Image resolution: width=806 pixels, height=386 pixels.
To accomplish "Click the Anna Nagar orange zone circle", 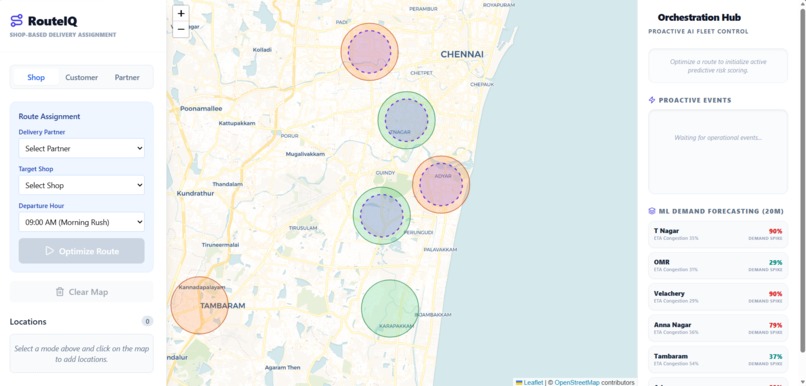I will 370,51.
